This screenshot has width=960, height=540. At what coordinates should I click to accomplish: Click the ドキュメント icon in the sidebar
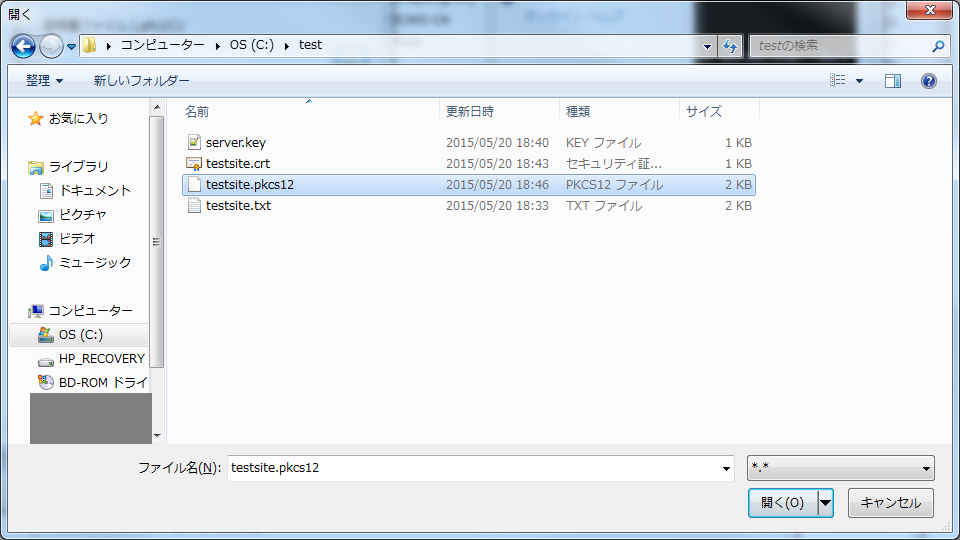[46, 191]
